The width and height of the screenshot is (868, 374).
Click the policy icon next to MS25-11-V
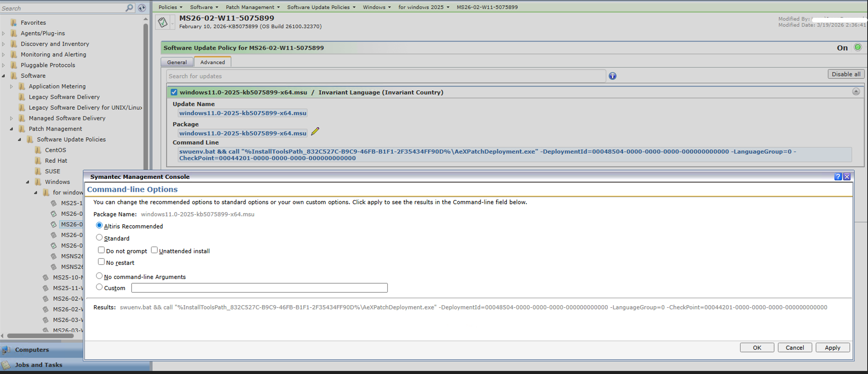(x=46, y=288)
